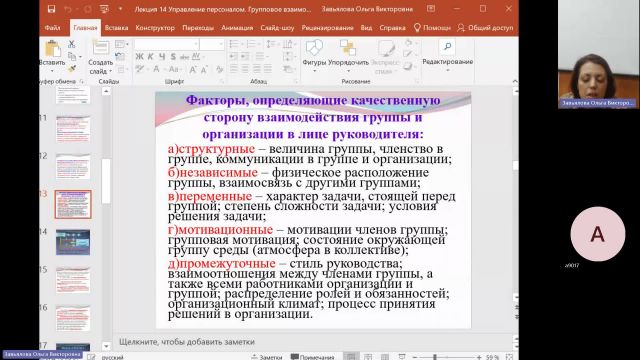Open the Рецензирование tab

coord(327,28)
